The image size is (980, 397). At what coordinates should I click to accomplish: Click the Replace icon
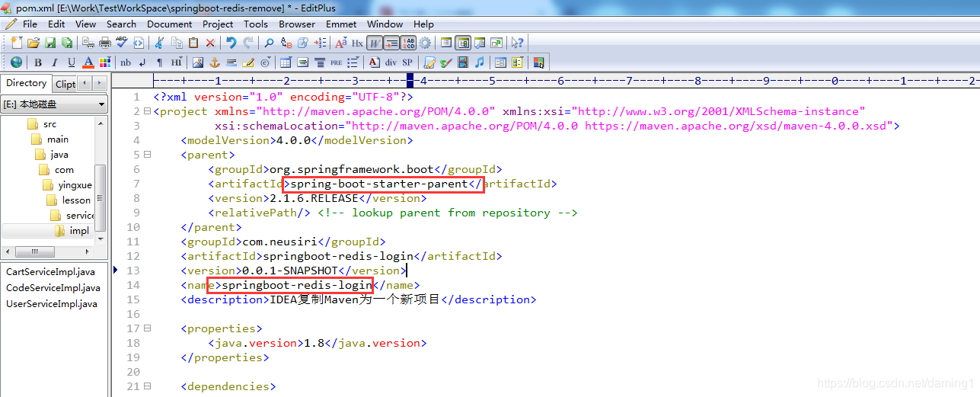pyautogui.click(x=286, y=43)
